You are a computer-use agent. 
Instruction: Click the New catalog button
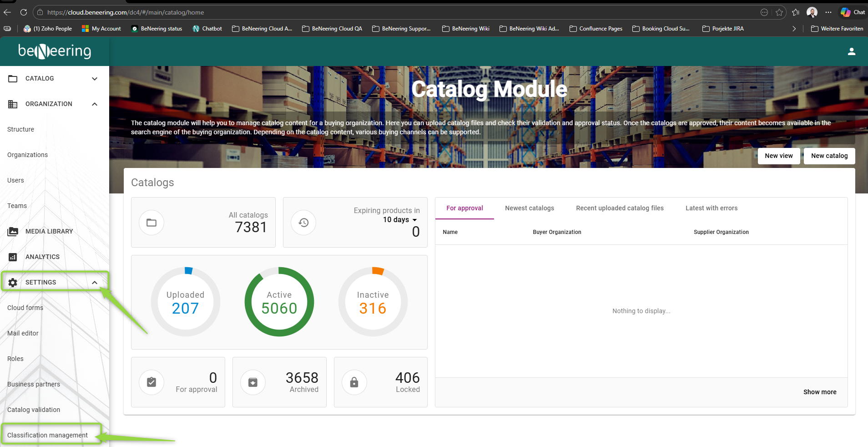click(x=829, y=156)
